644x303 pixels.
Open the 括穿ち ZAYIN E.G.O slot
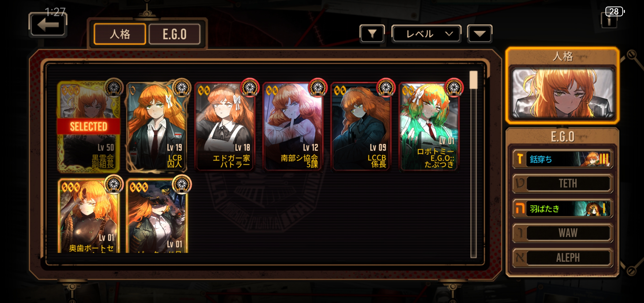[x=563, y=159]
